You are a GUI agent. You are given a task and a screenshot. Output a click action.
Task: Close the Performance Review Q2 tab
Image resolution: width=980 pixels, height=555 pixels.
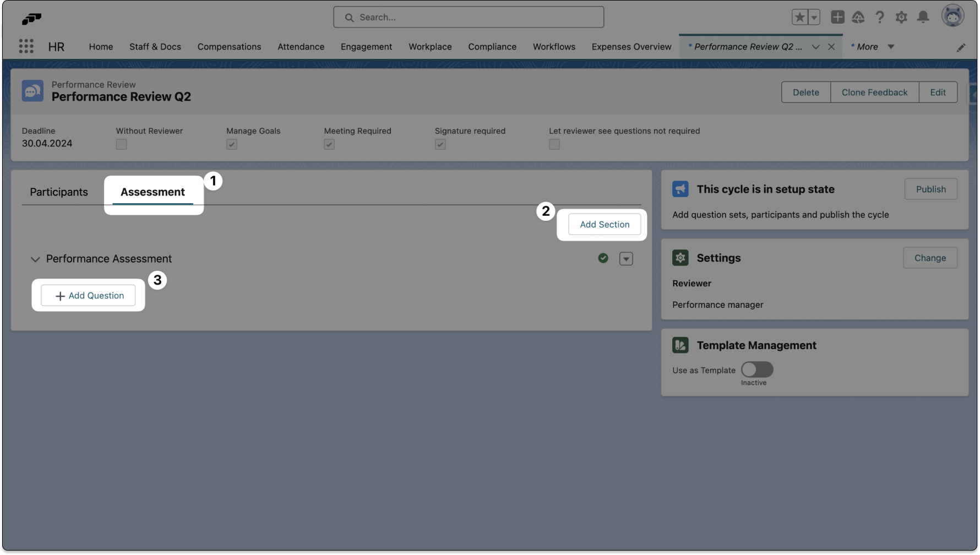[831, 47]
